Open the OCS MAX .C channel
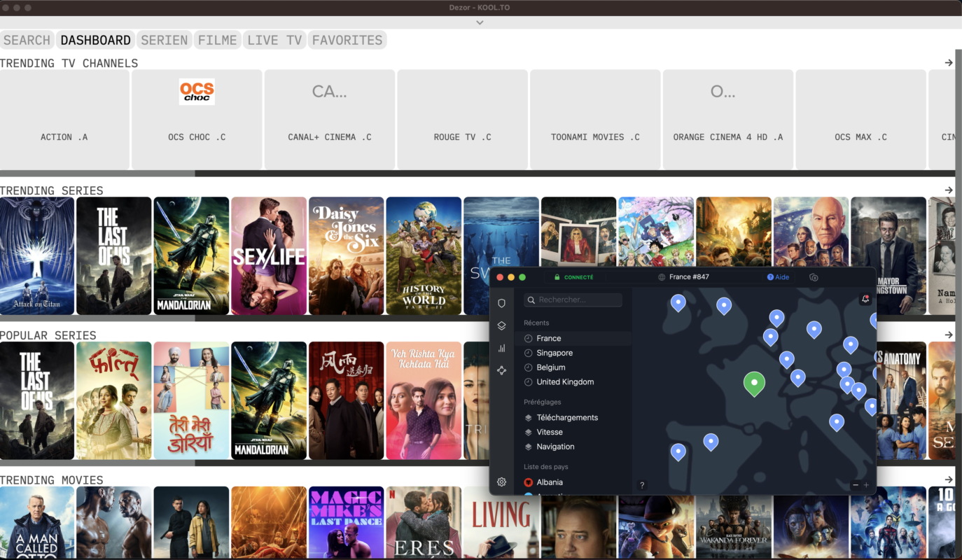Viewport: 962px width, 560px height. pyautogui.click(x=860, y=119)
